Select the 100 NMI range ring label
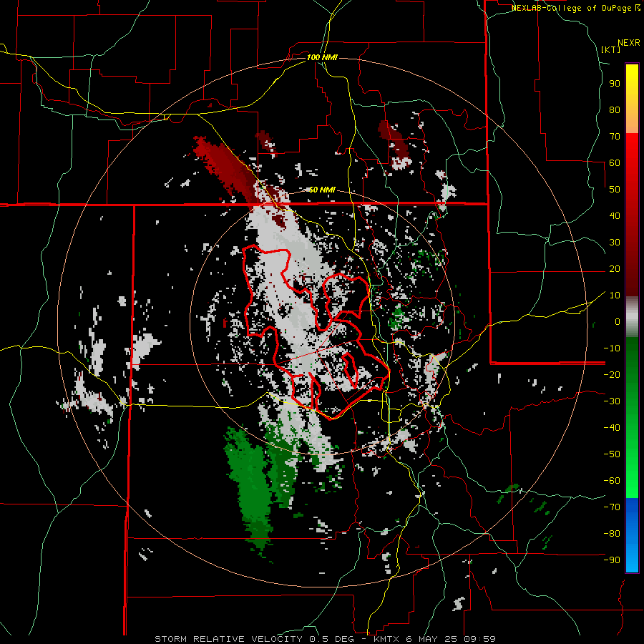The image size is (644, 644). point(322,57)
